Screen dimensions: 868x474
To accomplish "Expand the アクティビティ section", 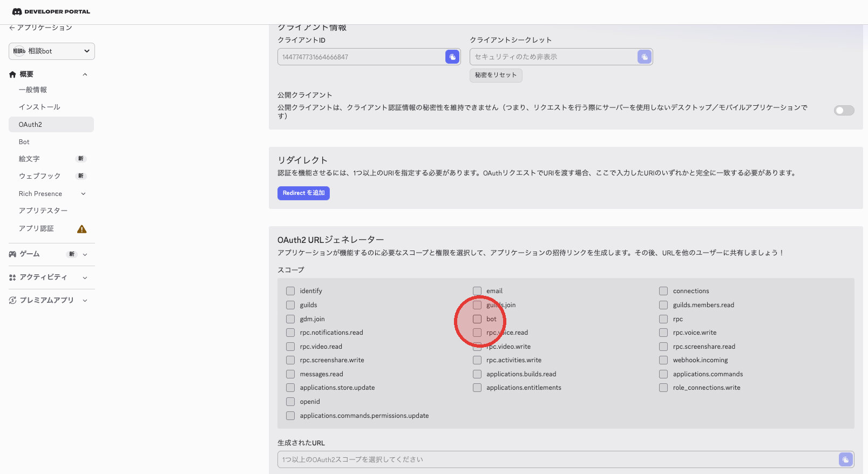I will tap(85, 277).
